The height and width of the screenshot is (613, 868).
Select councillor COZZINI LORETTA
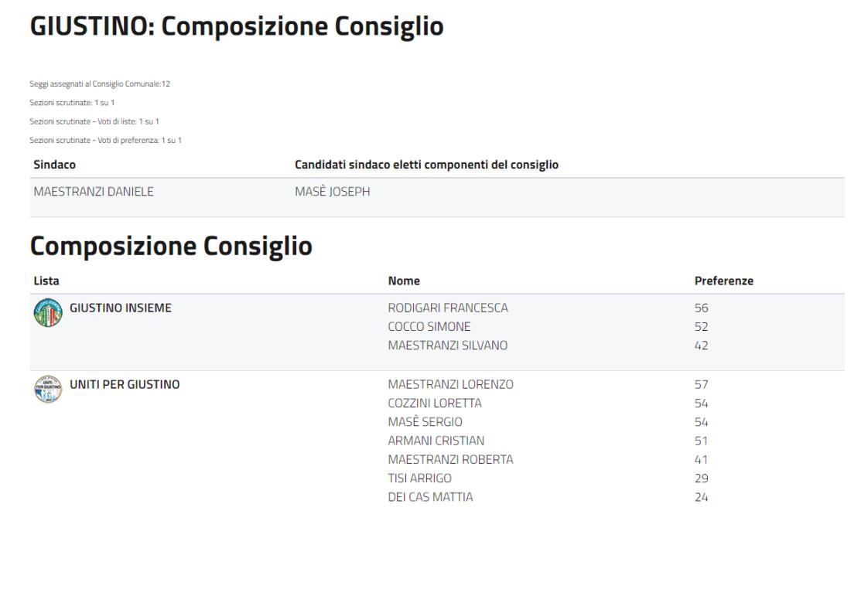point(435,404)
